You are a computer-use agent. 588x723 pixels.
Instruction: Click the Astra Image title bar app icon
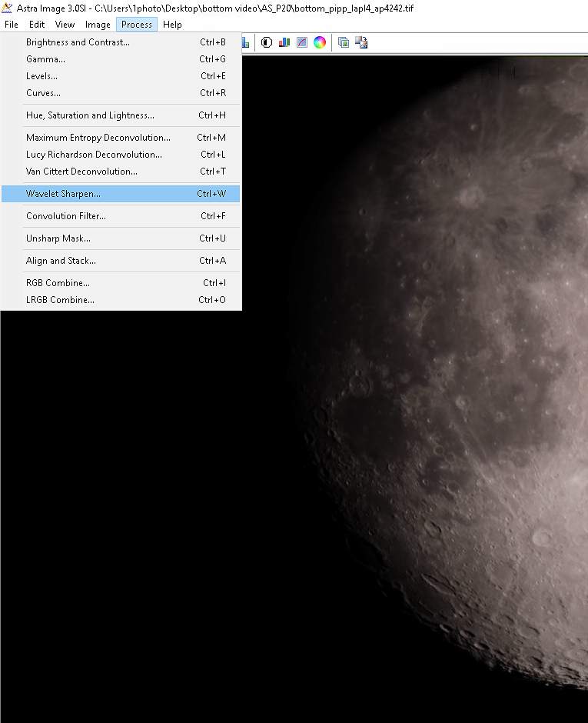click(6, 8)
